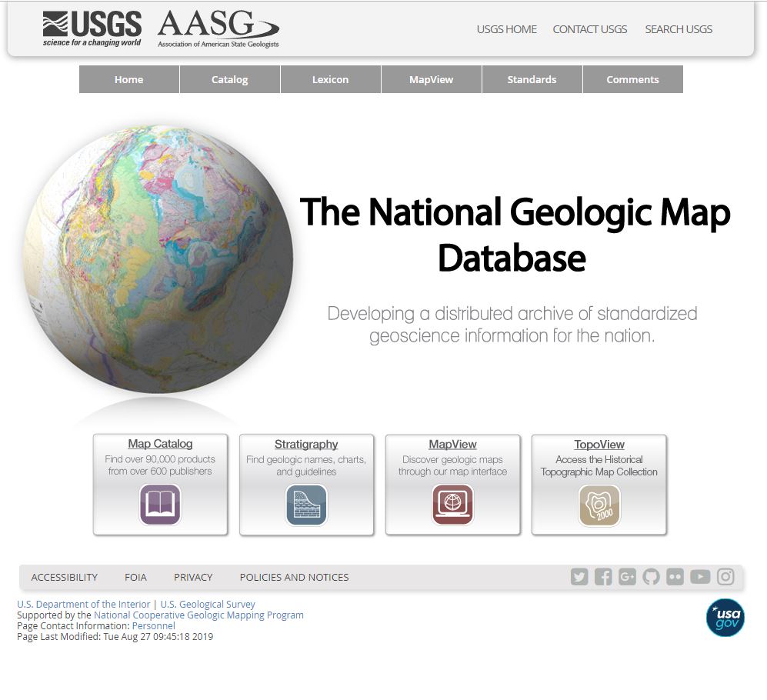
Task: Click the USA.gov badge
Action: click(725, 618)
